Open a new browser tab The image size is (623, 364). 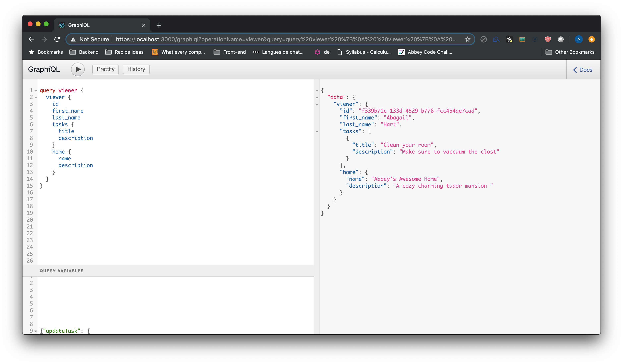coord(159,25)
